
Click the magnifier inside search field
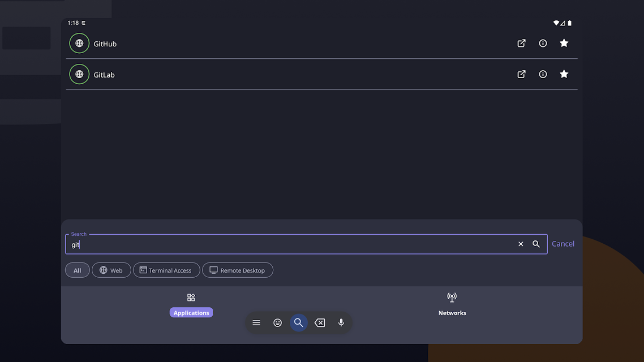pos(536,244)
